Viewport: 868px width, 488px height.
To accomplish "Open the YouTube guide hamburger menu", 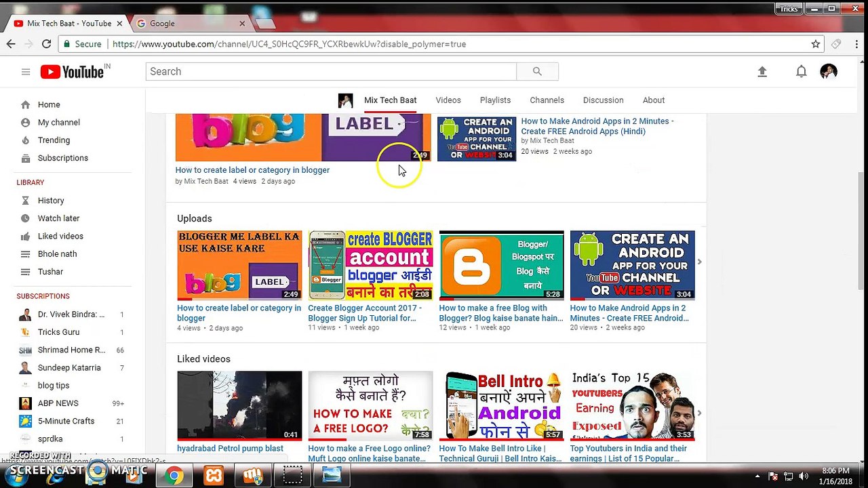I will point(26,71).
